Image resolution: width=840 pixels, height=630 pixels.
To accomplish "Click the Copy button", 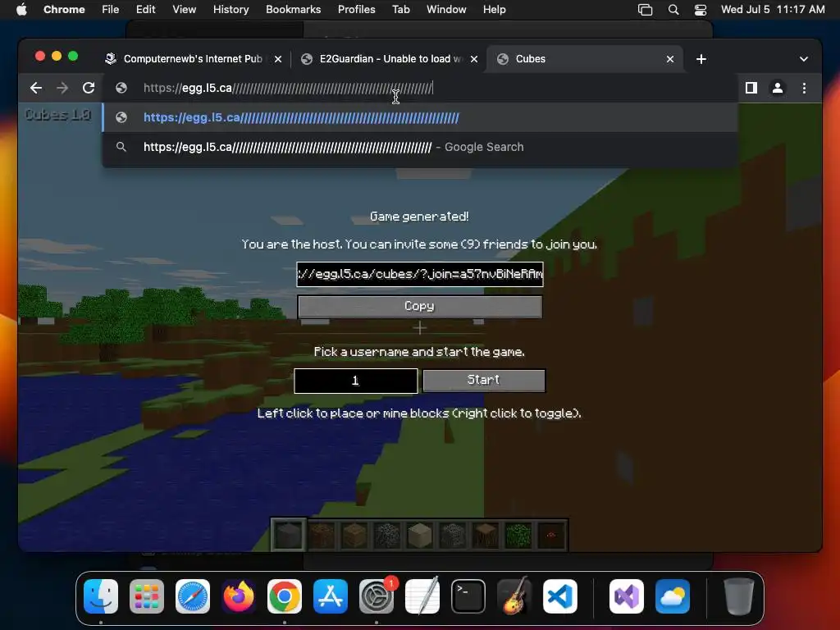I will pos(420,307).
